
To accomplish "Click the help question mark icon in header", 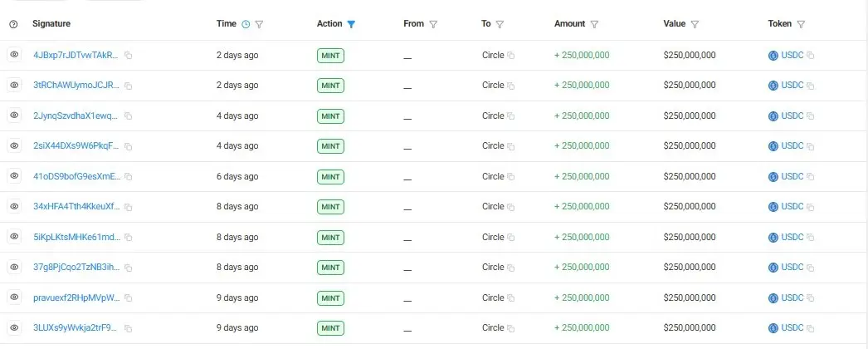I will tap(13, 24).
